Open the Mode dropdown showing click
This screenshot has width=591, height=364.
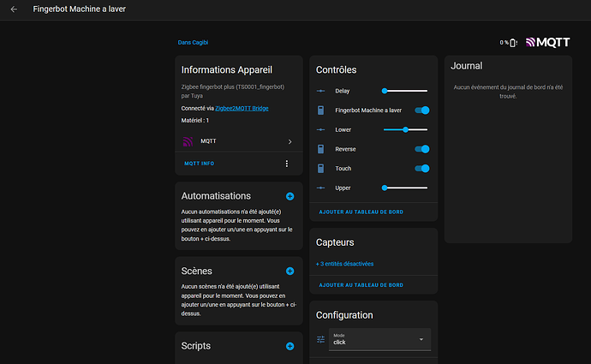(x=379, y=339)
